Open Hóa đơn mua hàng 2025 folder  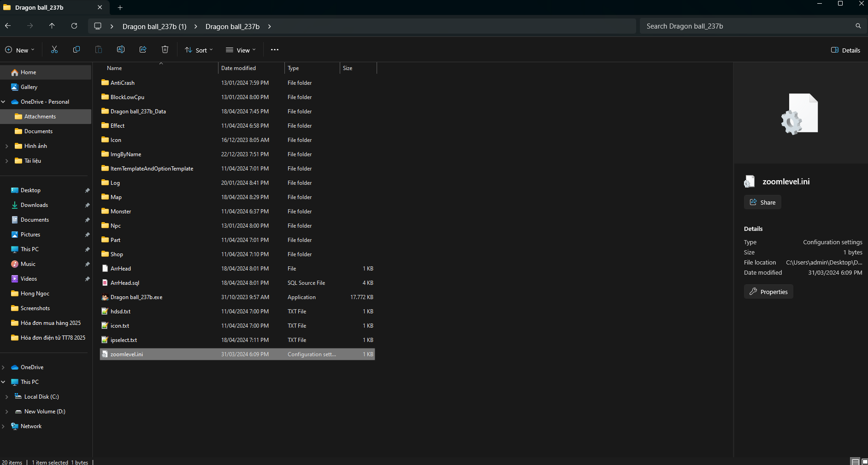(46, 323)
